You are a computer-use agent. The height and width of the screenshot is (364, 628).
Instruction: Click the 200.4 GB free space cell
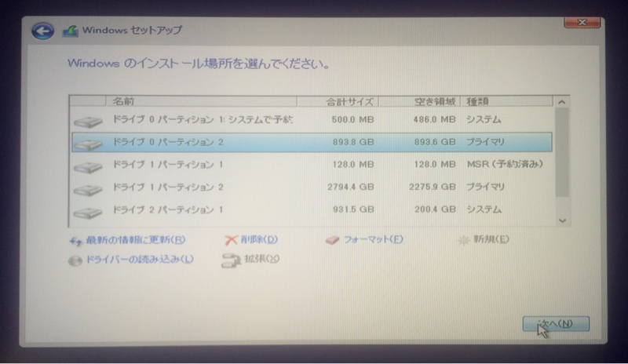click(x=435, y=209)
